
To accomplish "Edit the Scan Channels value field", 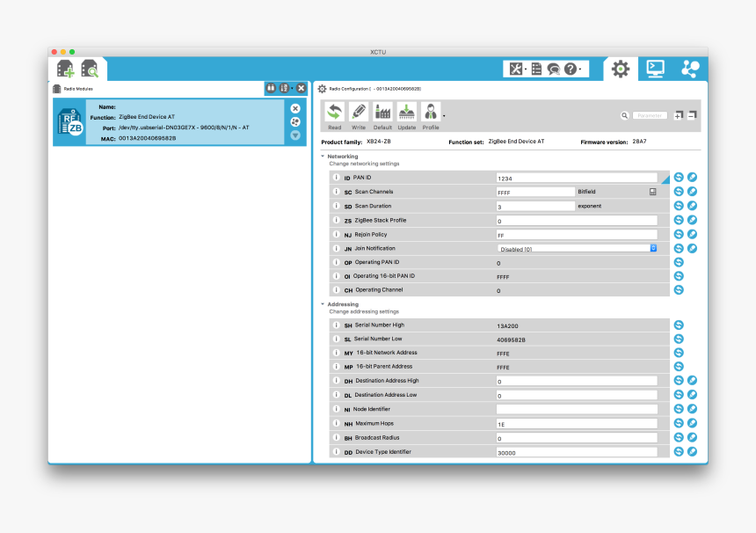I will tap(535, 192).
